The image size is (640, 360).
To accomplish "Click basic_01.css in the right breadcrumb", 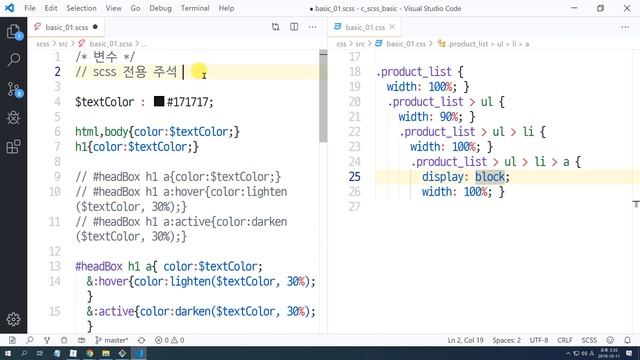I will (x=406, y=44).
